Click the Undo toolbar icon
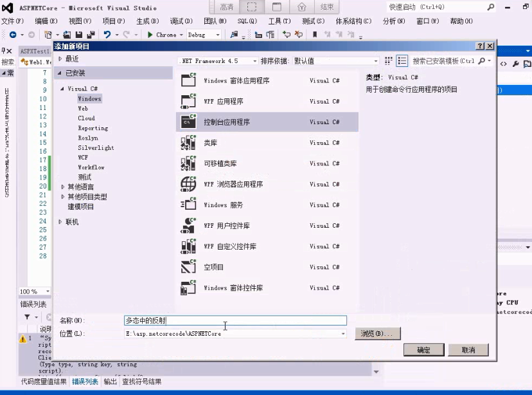This screenshot has height=395, width=532. pos(107,35)
